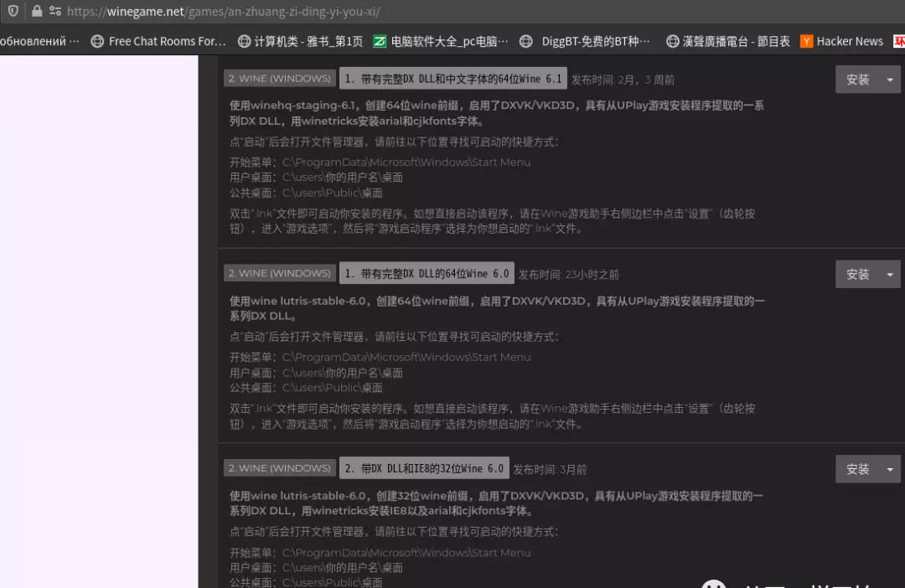This screenshot has height=588, width=905.
Task: Expand dropdown arrow beside second 安装 button
Action: pos(890,274)
